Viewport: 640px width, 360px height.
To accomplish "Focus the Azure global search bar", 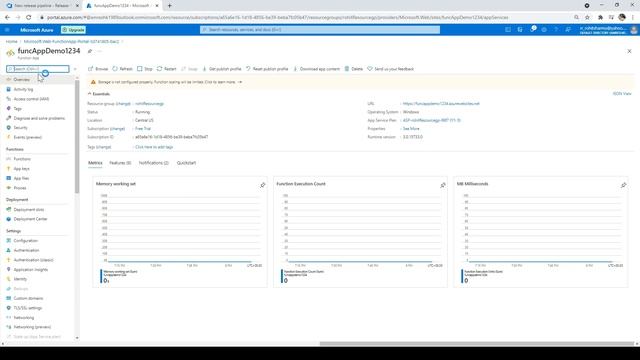I will 320,30.
